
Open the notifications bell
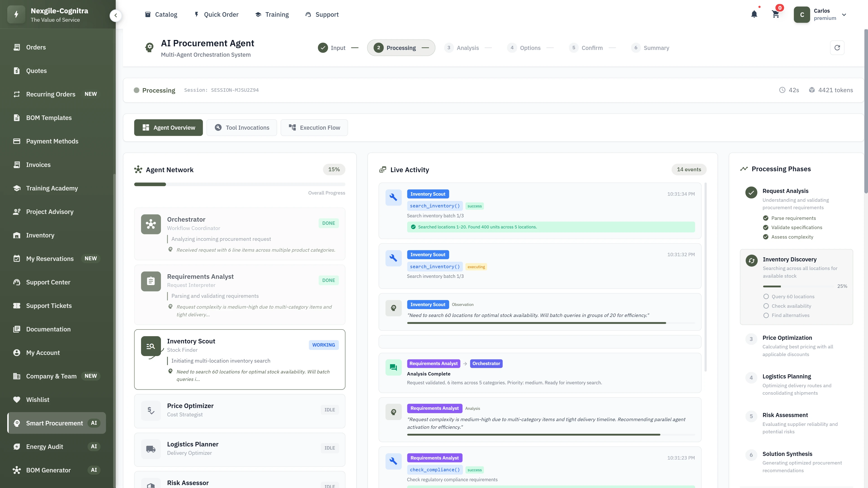point(754,14)
